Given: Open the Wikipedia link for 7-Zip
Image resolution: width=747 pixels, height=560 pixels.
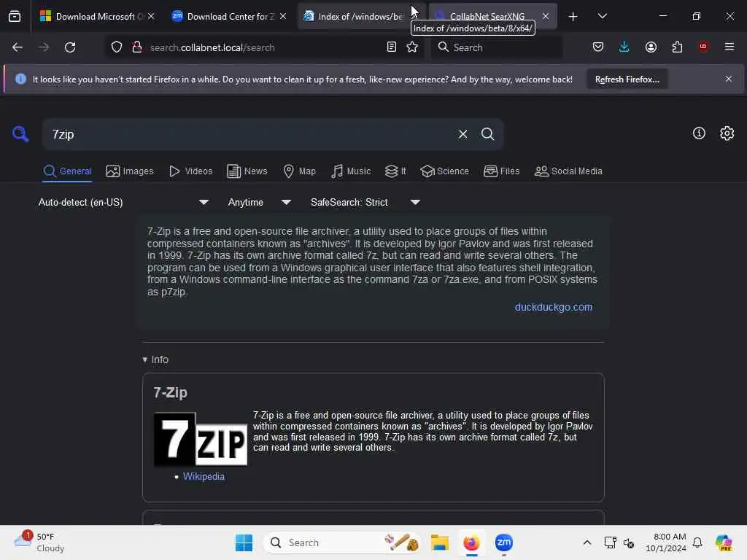Looking at the screenshot, I should tap(204, 477).
